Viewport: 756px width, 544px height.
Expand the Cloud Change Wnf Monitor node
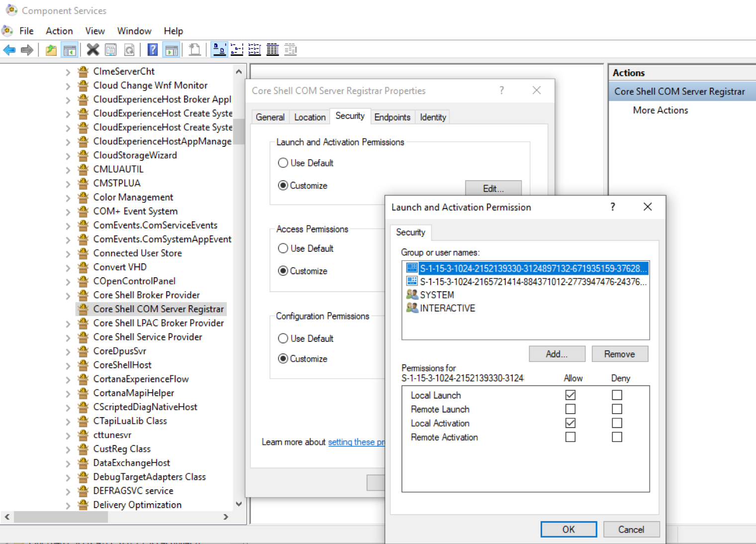[x=68, y=86]
